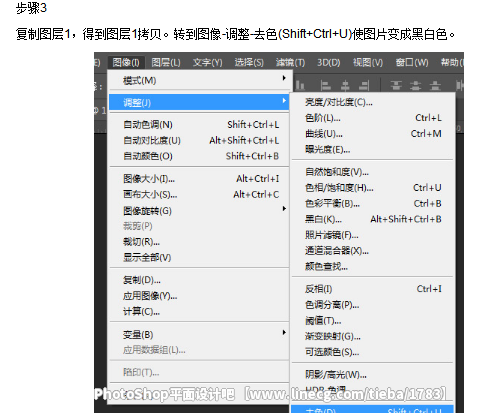Click the distribute vertical centers icon

[415, 85]
